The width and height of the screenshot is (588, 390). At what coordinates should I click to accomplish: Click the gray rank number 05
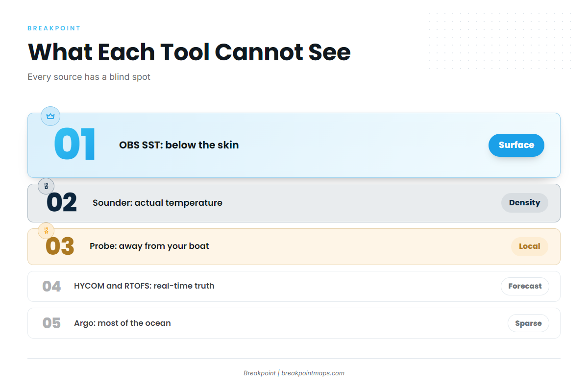[x=51, y=323]
